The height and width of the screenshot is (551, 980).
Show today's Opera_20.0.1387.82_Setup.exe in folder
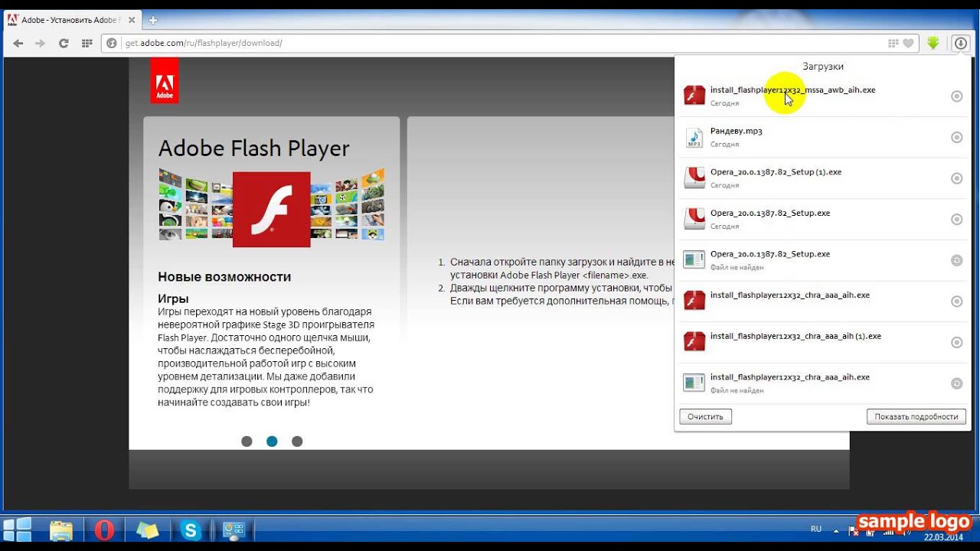956,220
